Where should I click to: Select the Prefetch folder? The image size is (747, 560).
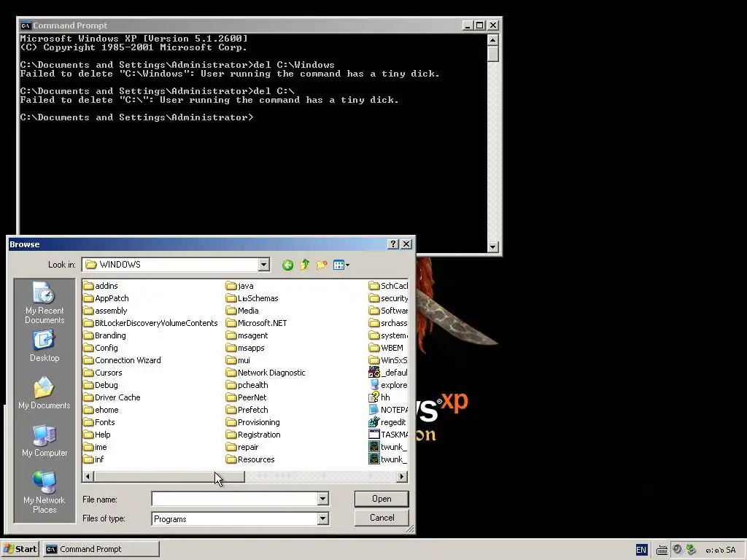[247, 410]
